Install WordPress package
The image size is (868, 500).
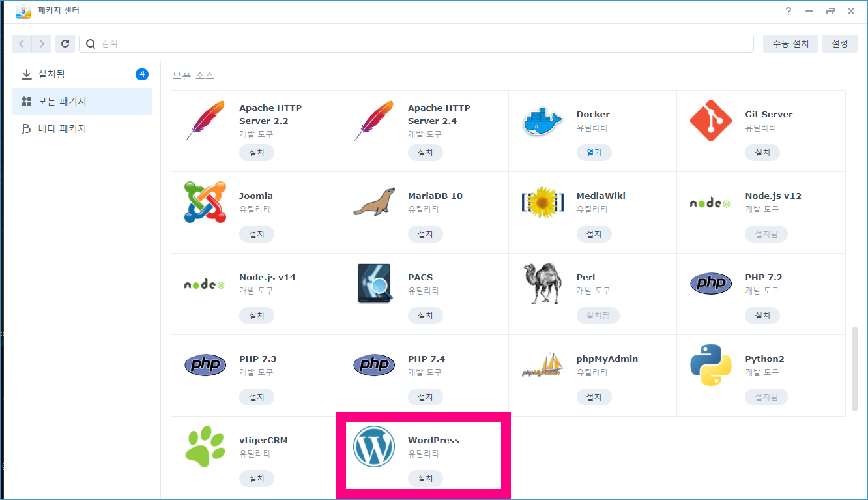[x=426, y=478]
